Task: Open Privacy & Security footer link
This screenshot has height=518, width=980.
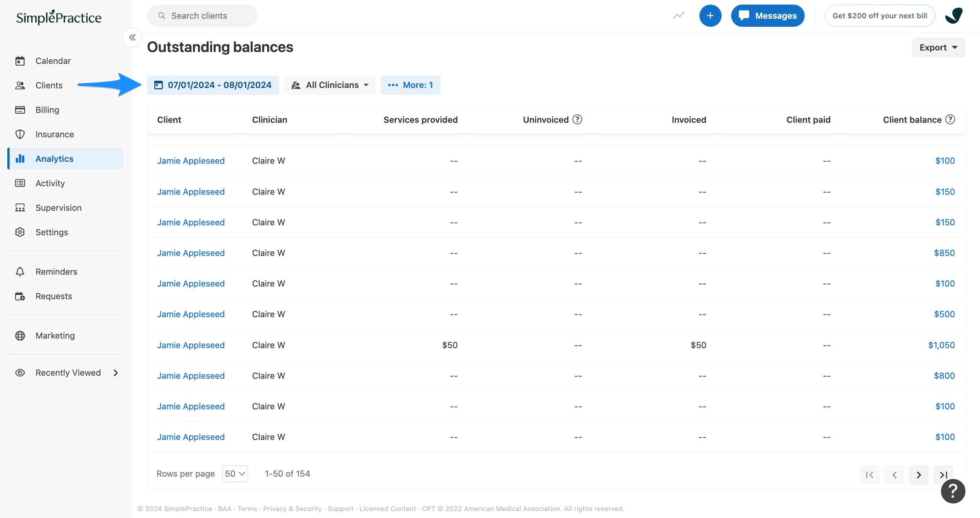Action: (292, 508)
